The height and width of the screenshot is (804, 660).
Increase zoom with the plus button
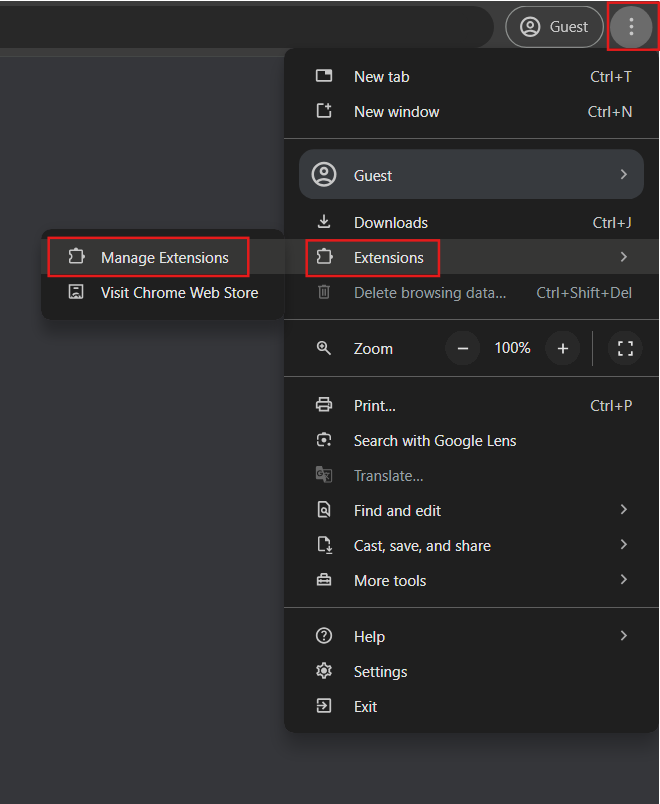pyautogui.click(x=563, y=348)
